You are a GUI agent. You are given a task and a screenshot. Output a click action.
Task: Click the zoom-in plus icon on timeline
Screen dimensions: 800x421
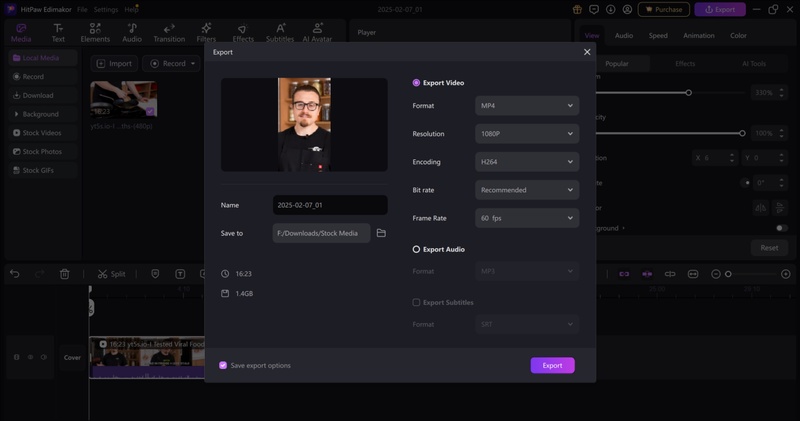(x=786, y=274)
